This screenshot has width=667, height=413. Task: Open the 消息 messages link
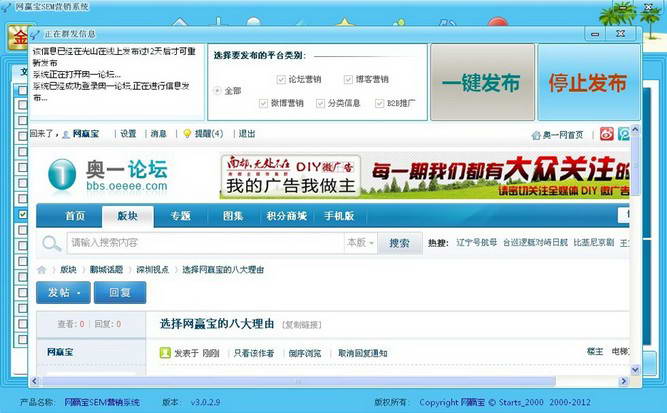pos(159,134)
